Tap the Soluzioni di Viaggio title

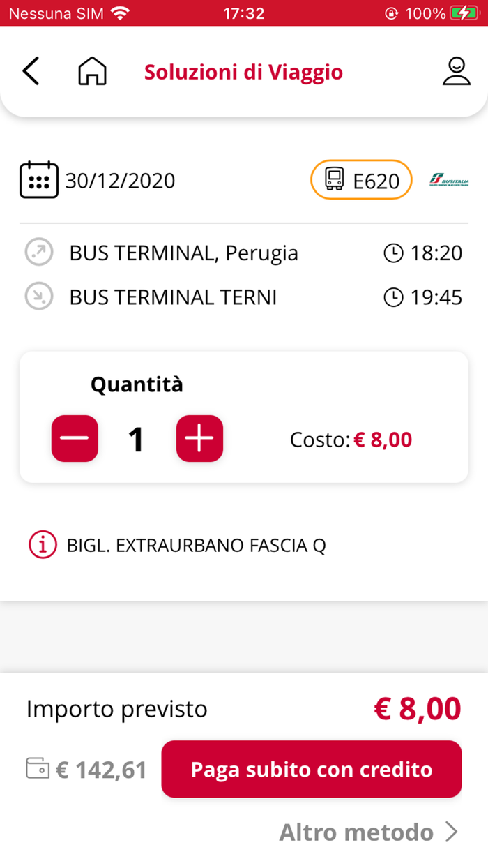(x=243, y=72)
